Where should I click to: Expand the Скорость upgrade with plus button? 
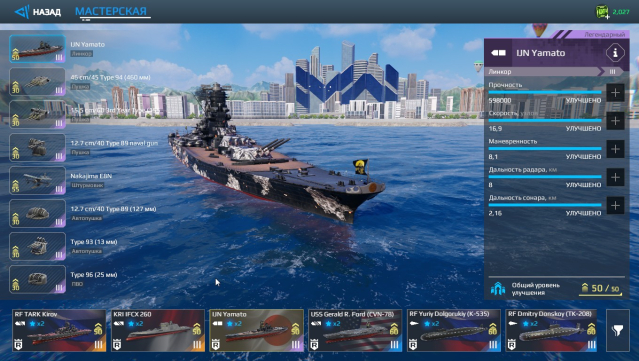(x=615, y=121)
